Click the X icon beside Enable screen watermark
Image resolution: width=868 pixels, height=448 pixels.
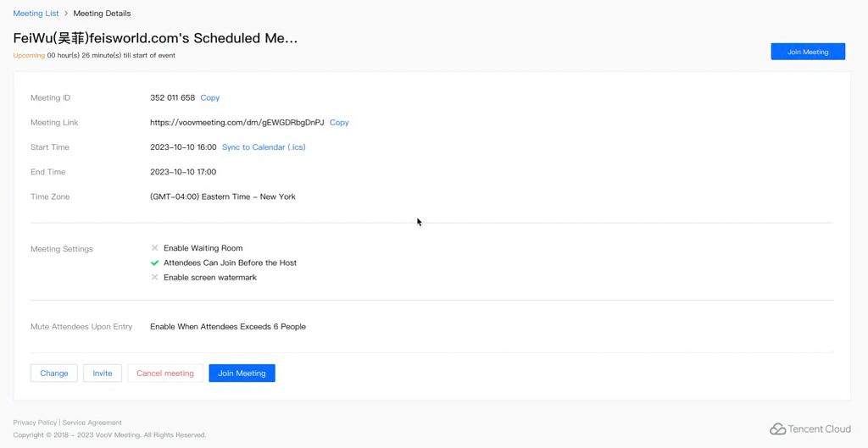pyautogui.click(x=154, y=278)
